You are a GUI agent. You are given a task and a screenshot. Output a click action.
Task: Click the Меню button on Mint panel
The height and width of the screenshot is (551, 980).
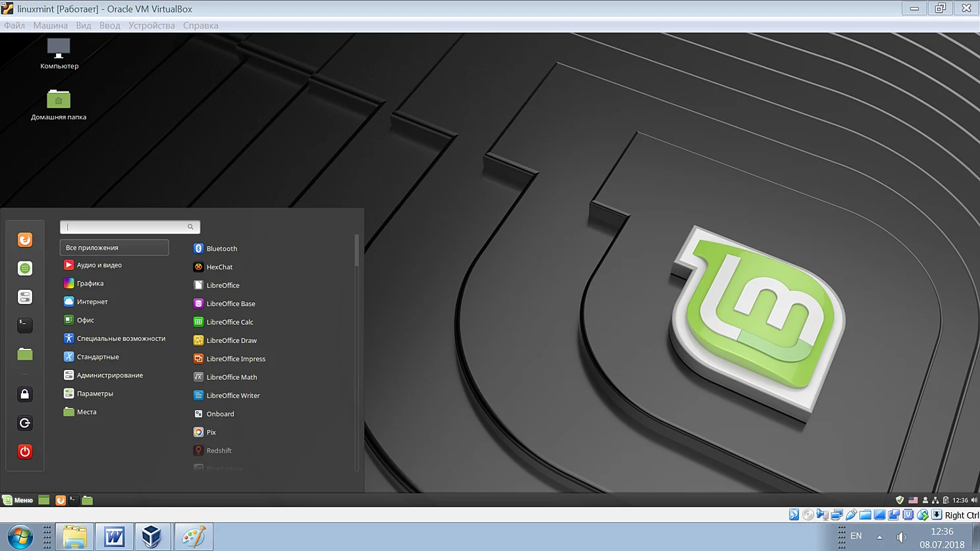[x=18, y=500]
